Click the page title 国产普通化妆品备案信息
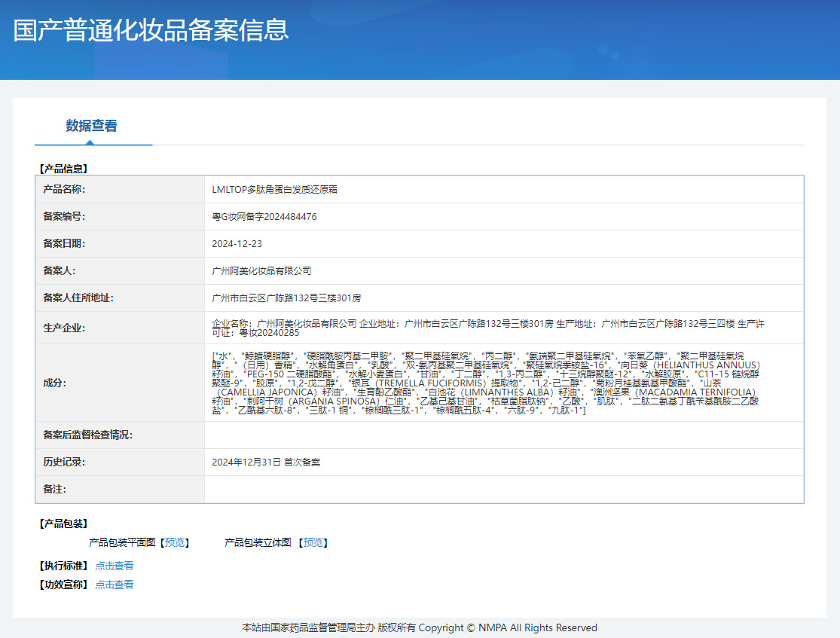The image size is (840, 638). 151,30
